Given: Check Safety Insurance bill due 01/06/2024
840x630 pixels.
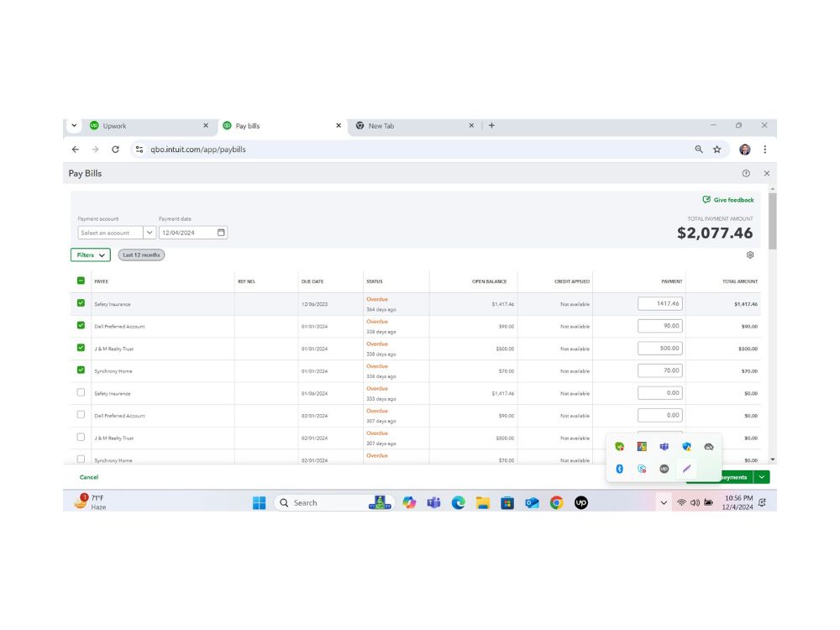Looking at the screenshot, I should click(81, 392).
